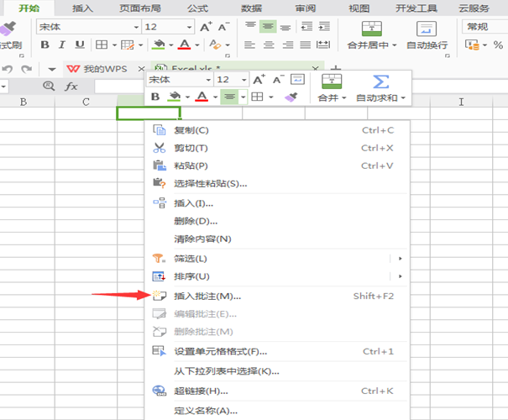This screenshot has width=508, height=420.
Task: Click ribbon Merge and Center icon
Action: coord(372,29)
